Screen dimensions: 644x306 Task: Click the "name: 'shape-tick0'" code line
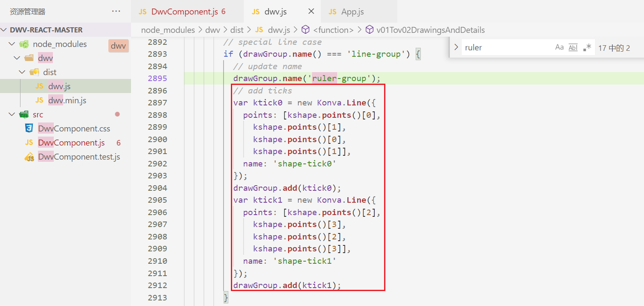pos(290,163)
